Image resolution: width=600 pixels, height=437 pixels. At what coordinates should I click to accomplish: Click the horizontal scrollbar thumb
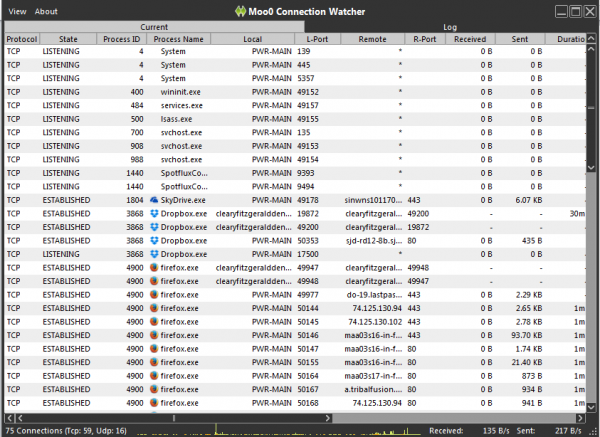173,418
